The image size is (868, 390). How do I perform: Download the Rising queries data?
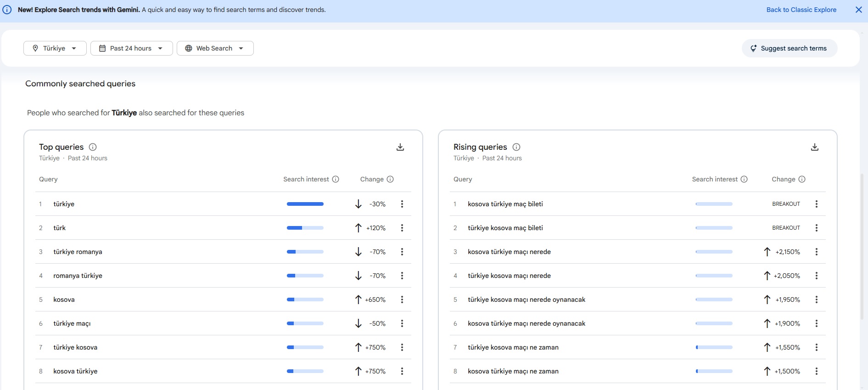coord(815,147)
